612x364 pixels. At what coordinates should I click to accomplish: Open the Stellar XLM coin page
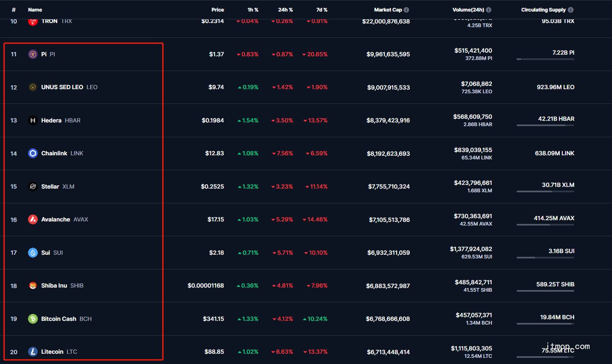click(x=58, y=187)
